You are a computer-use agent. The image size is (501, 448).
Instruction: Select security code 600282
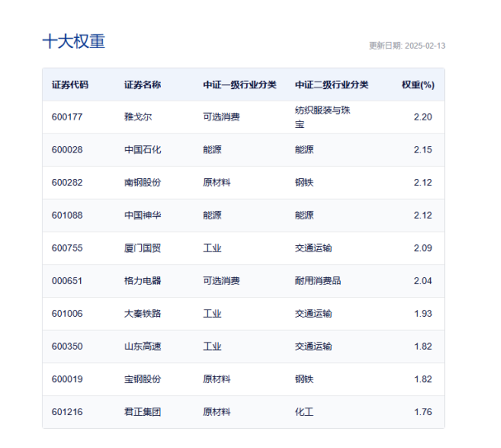pos(67,182)
